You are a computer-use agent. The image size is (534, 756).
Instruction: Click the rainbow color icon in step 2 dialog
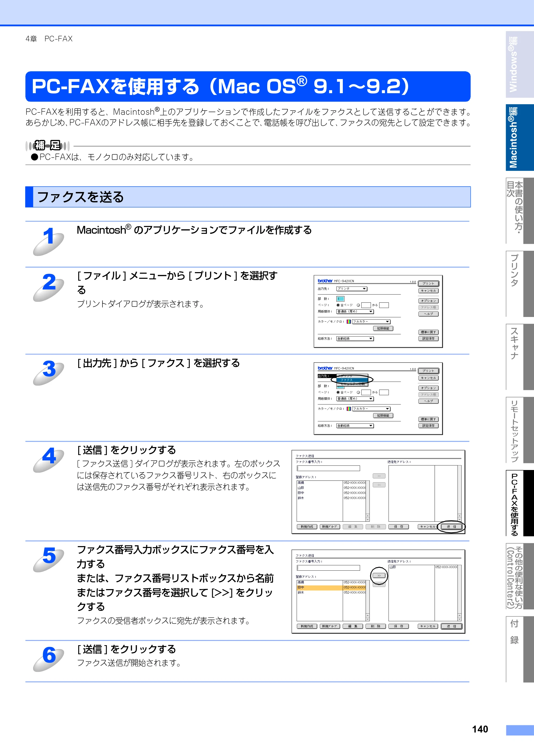pos(349,322)
